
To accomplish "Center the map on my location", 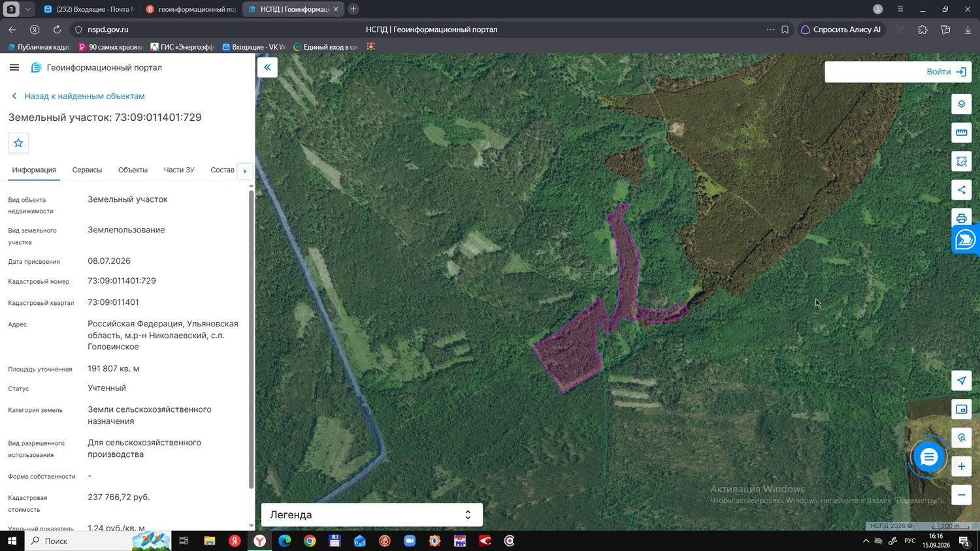I will [961, 381].
